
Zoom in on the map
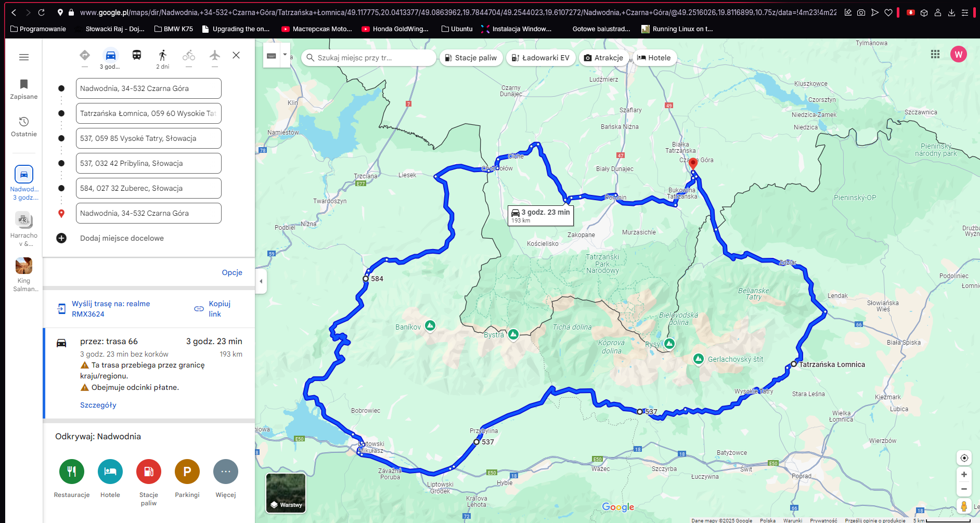964,475
